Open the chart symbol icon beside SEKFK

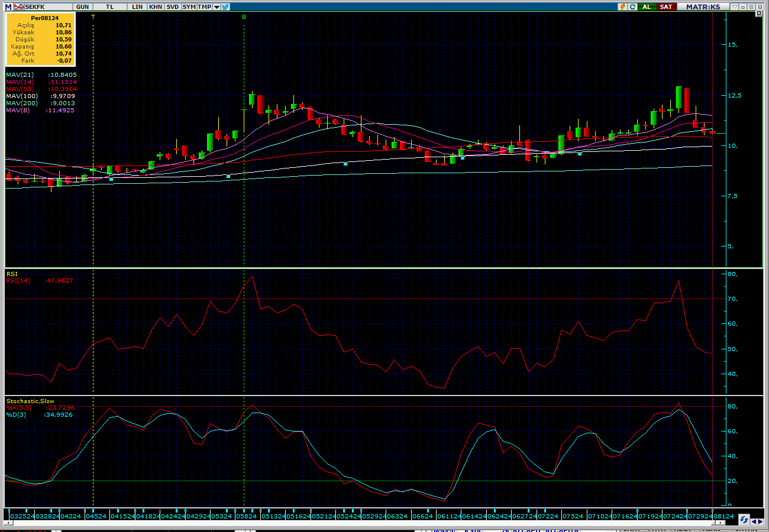(18, 7)
